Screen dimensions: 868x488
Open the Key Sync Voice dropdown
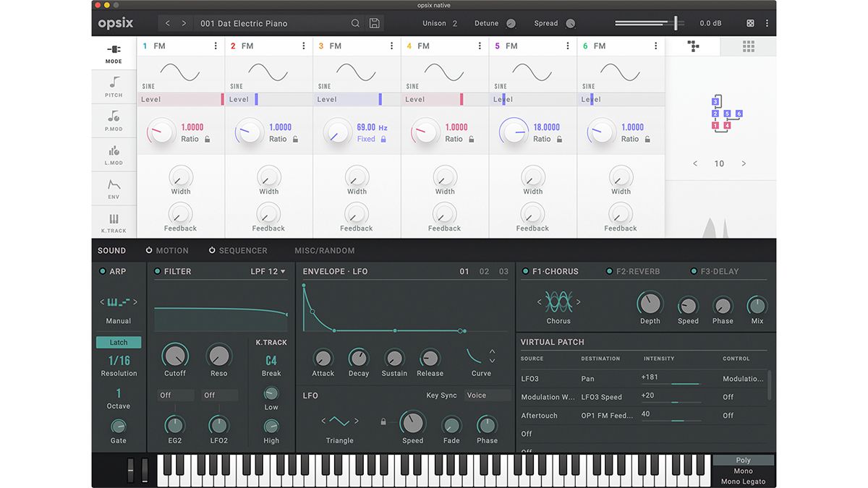(x=488, y=395)
